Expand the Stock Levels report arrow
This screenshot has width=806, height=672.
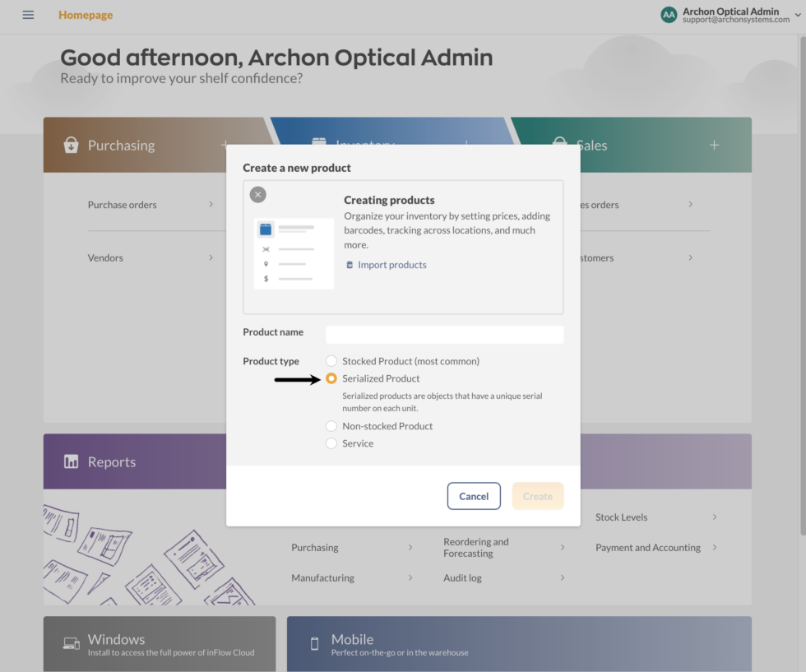click(714, 517)
